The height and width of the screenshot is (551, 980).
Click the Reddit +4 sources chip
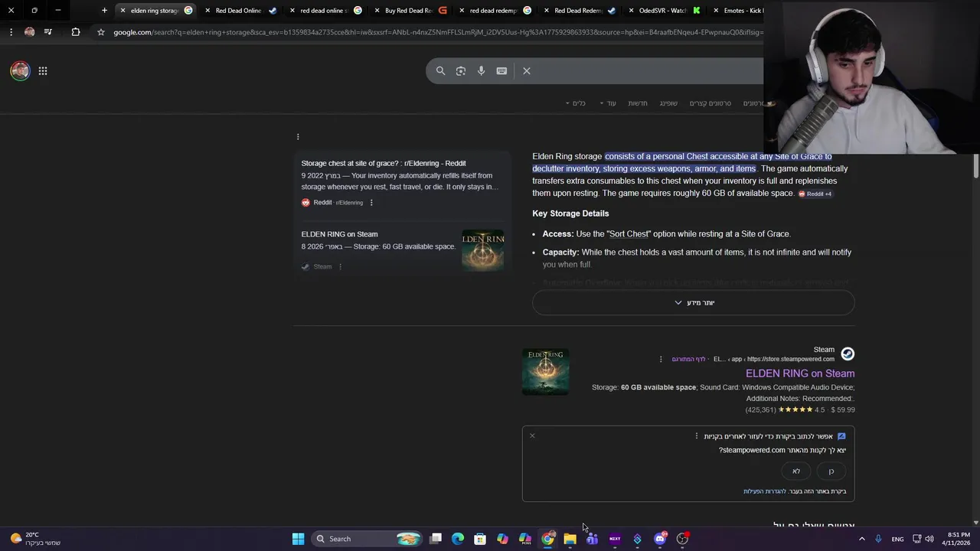815,194
